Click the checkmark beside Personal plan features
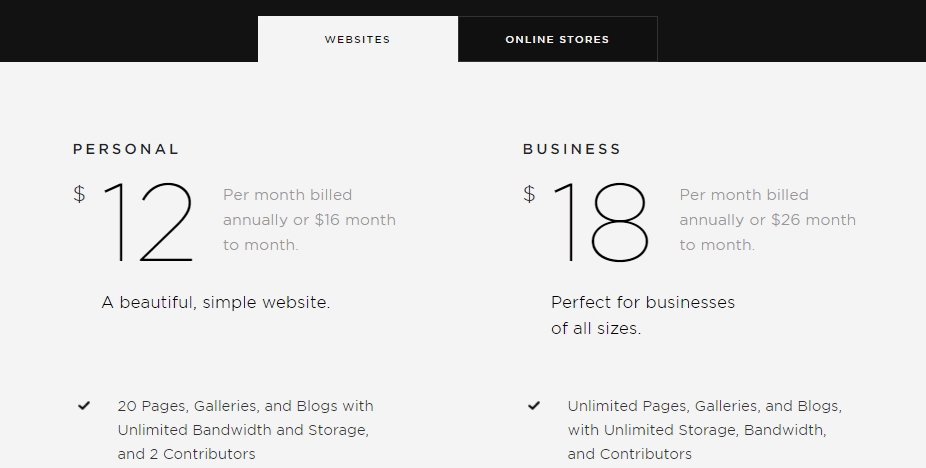 pos(84,406)
